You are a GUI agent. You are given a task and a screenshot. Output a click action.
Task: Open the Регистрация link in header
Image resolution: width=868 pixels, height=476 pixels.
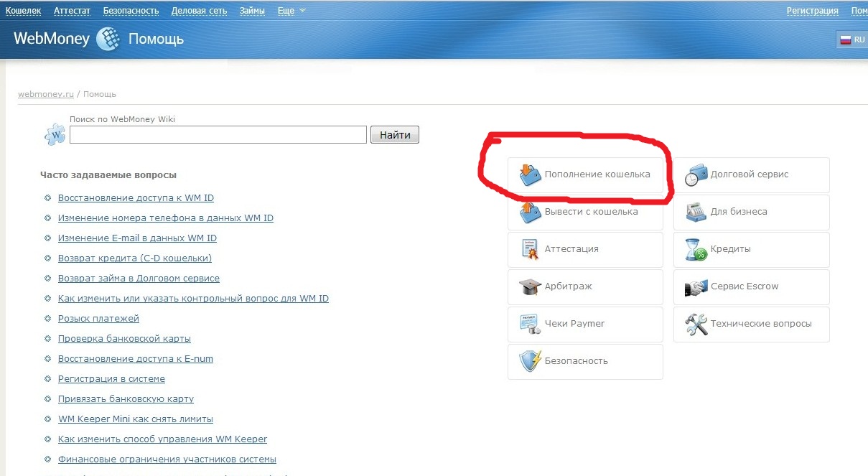(812, 11)
